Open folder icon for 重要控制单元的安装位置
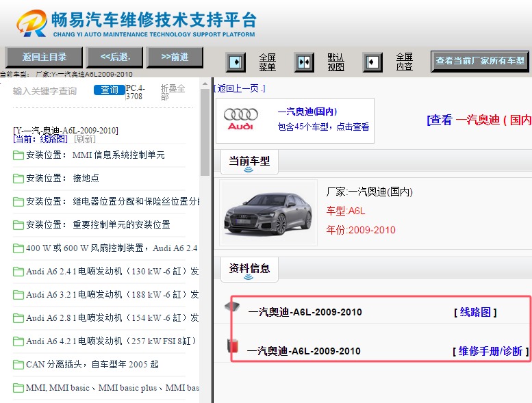Screen dimensions: 532x403 tap(18, 224)
